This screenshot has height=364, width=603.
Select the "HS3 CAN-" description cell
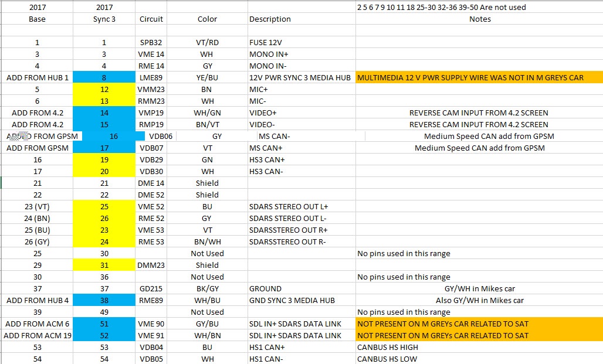click(x=301, y=171)
